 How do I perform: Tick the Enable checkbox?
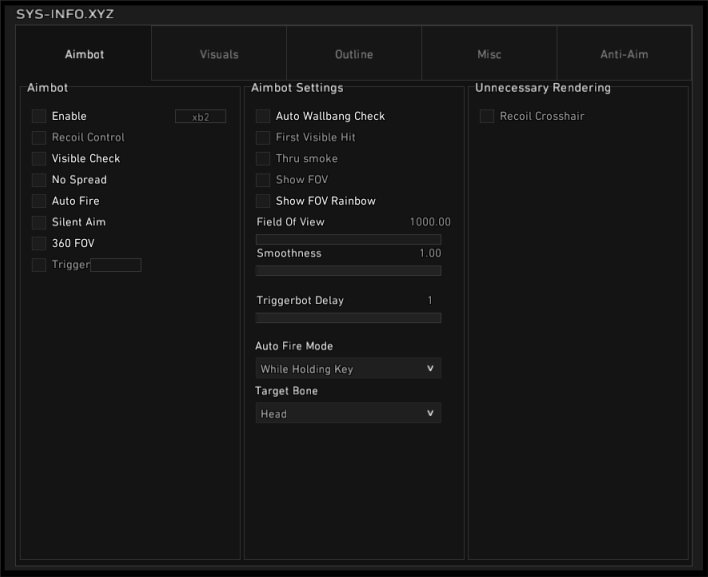point(39,117)
